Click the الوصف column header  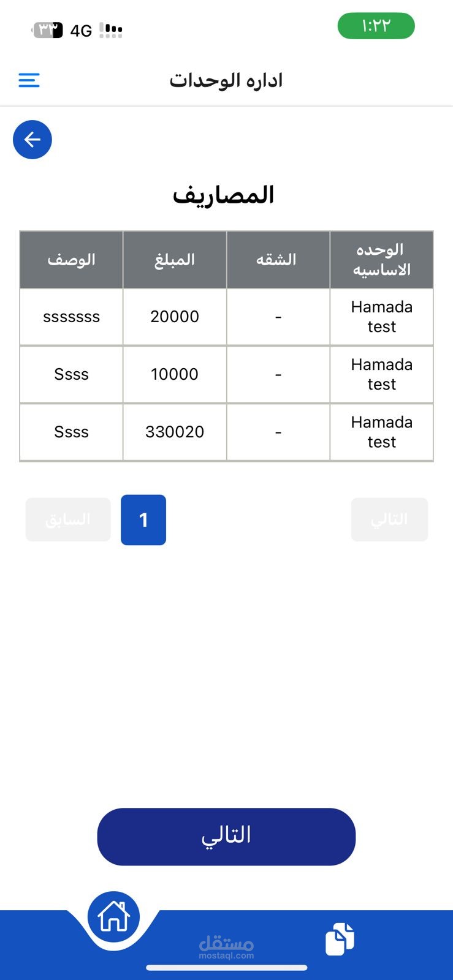(x=71, y=260)
